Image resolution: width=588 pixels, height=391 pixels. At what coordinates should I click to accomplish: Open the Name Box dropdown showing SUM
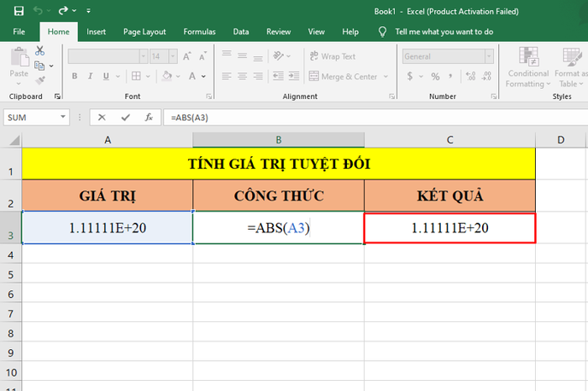63,117
